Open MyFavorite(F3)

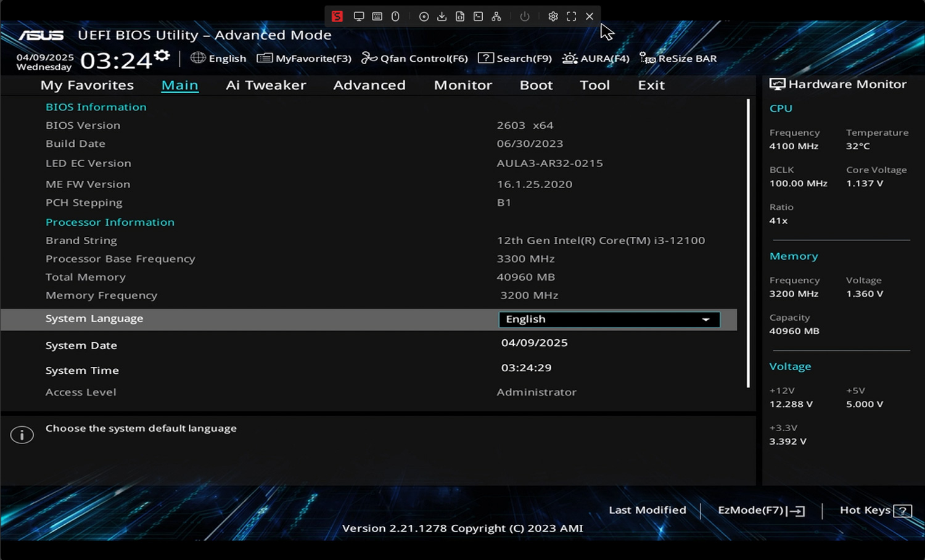click(304, 58)
